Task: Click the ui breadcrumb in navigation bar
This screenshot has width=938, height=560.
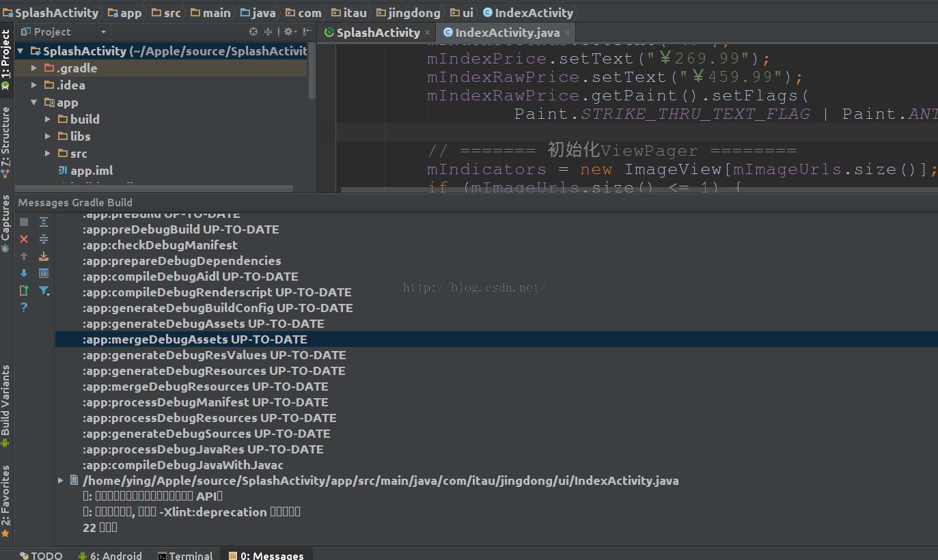Action: 461,12
